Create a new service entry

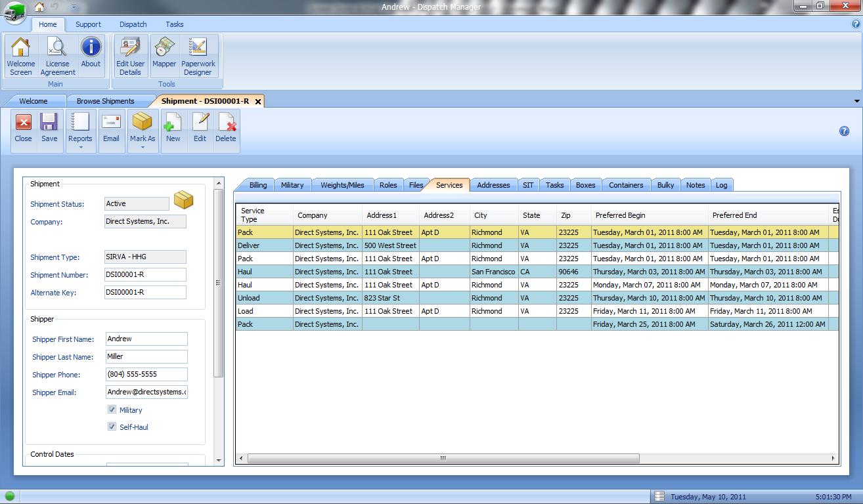tap(173, 129)
